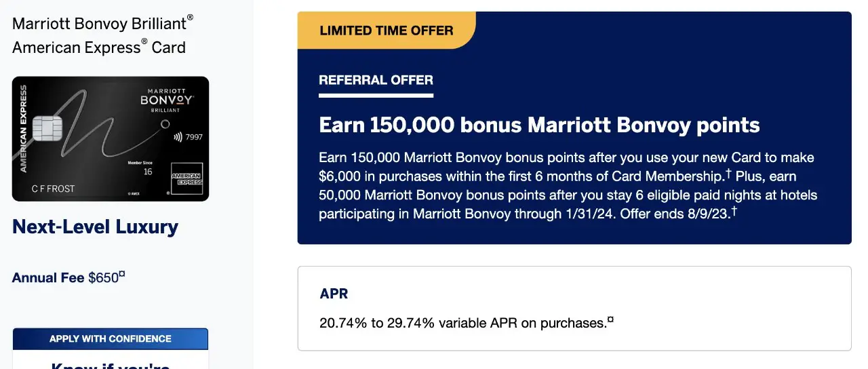The image size is (868, 369).
Task: Click the Annual Fee label
Action: (x=48, y=278)
